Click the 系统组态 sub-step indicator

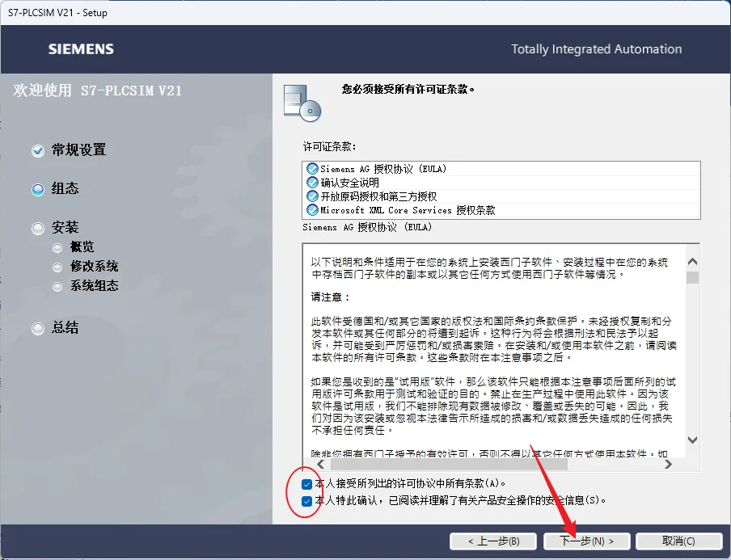tap(57, 287)
